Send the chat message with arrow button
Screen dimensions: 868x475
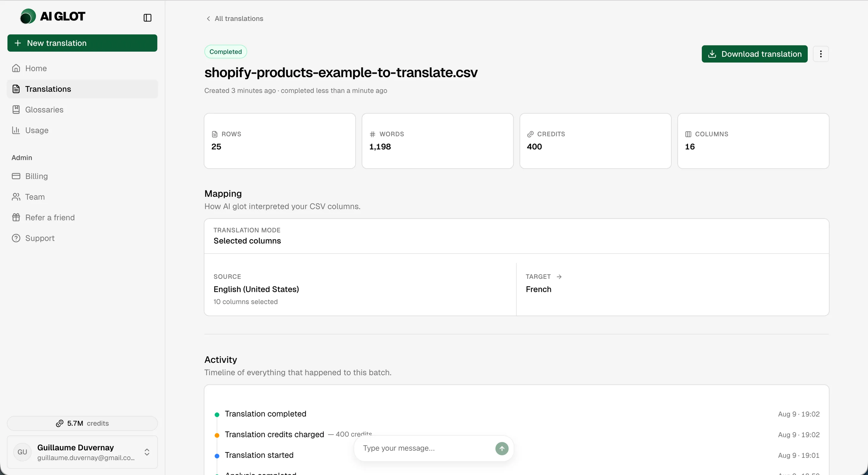pos(502,448)
